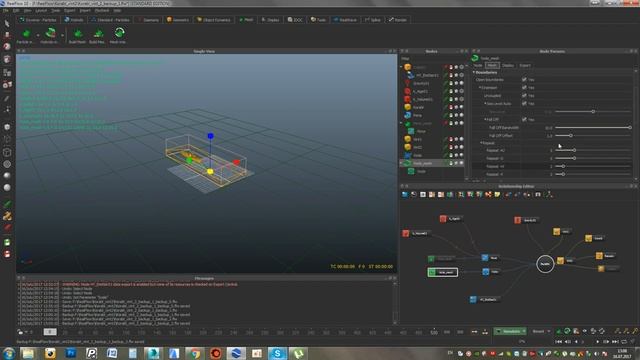
Task: Open the File menu
Action: pyautogui.click(x=6, y=10)
